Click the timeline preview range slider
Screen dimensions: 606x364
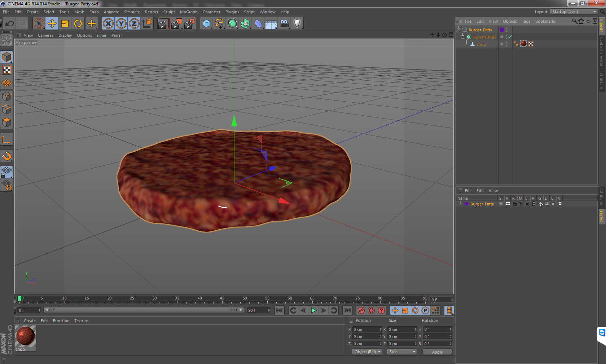(x=144, y=310)
